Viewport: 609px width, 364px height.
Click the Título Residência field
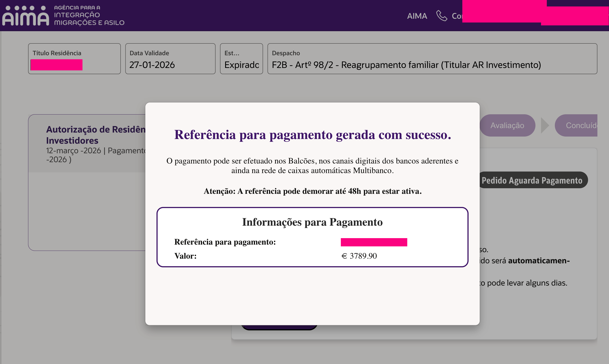(74, 59)
